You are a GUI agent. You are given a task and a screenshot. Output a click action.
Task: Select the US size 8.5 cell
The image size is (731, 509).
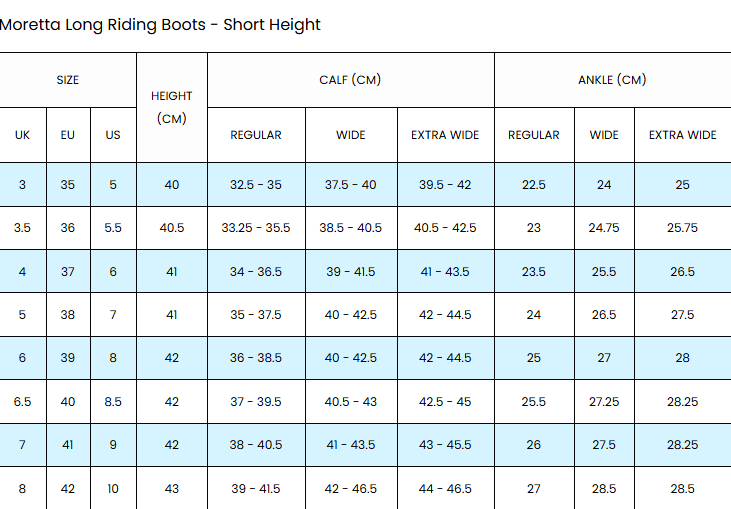(x=113, y=402)
